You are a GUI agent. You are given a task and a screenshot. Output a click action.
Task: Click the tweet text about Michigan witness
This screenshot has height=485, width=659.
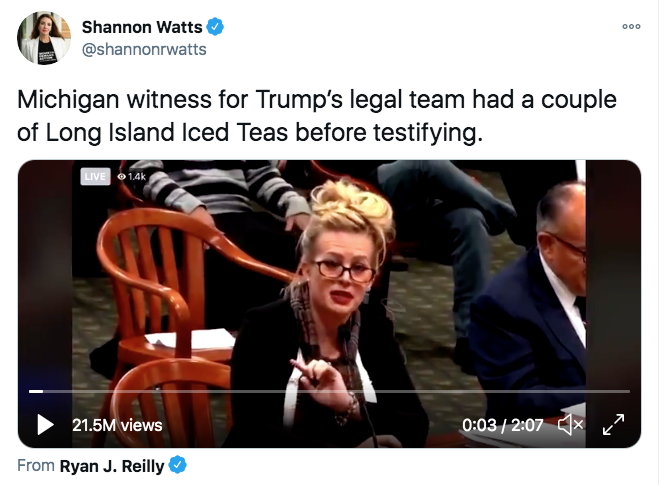click(x=317, y=116)
